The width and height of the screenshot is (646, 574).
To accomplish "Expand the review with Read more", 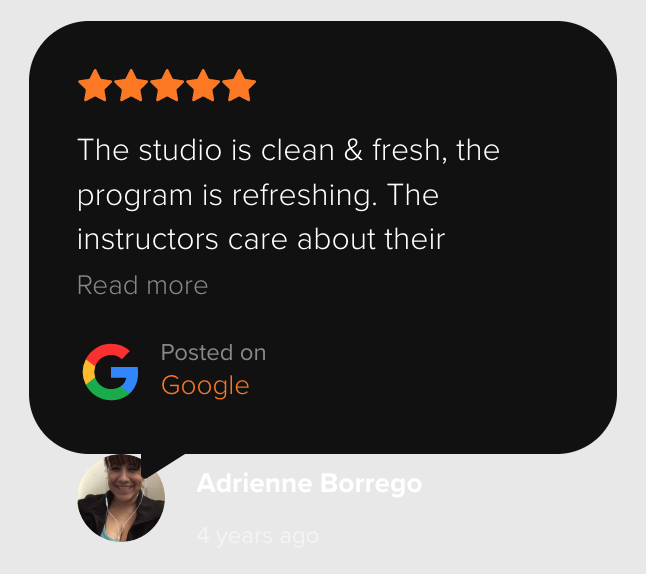I will tap(143, 285).
